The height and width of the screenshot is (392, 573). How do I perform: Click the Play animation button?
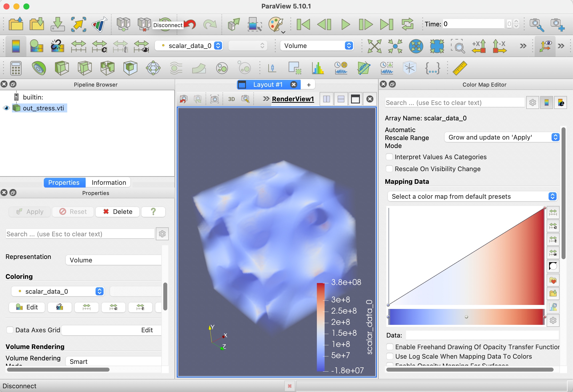[x=345, y=24]
